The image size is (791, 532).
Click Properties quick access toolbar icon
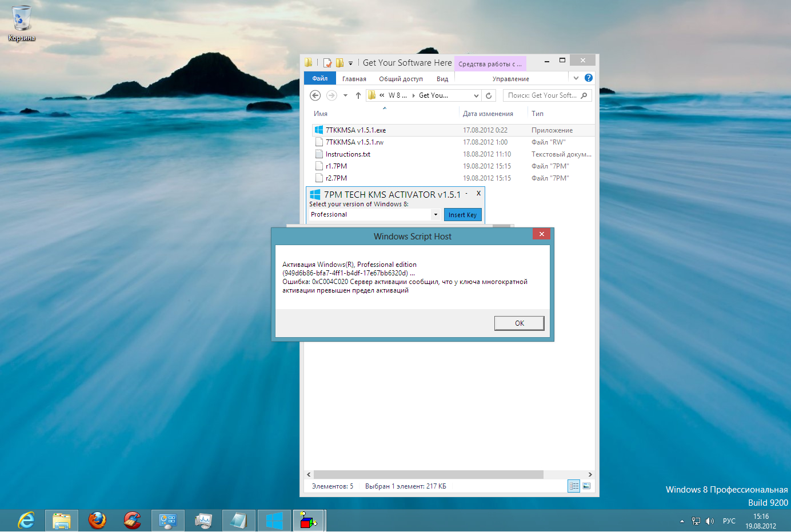(327, 63)
